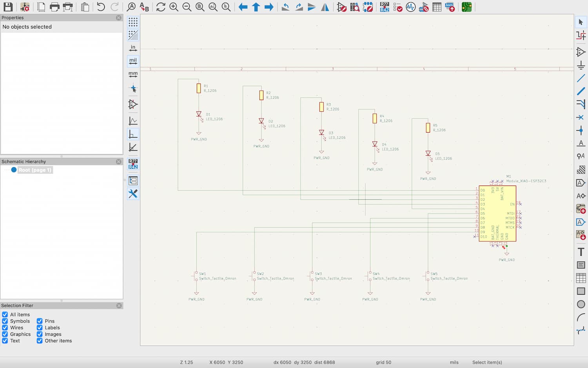
Task: Click Undo in the top toolbar
Action: pos(101,7)
